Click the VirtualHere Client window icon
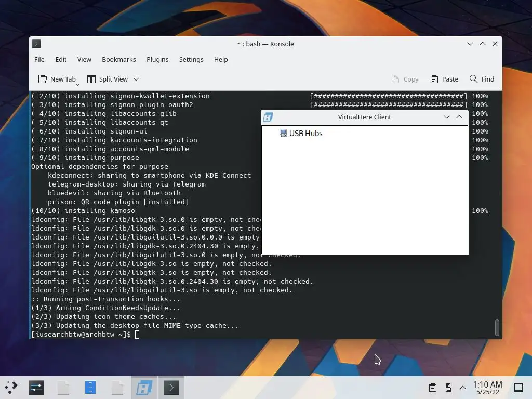Screen dimensions: 532x399 (268, 117)
